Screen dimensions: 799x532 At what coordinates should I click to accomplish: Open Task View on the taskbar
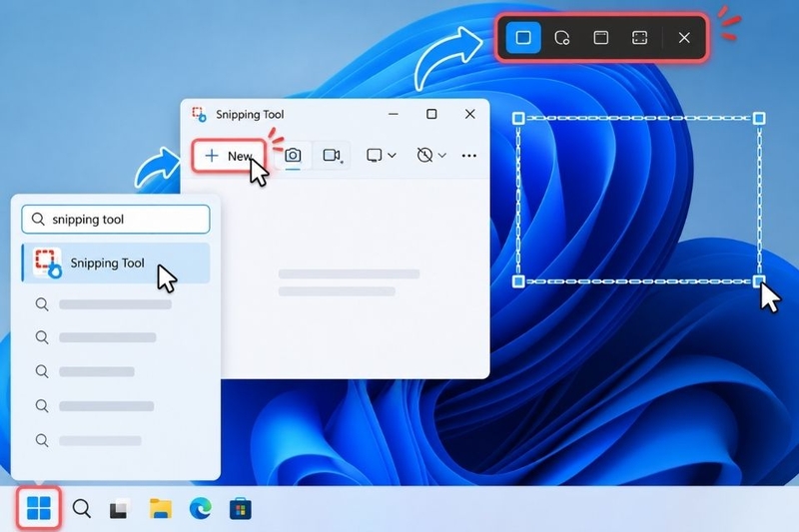pos(120,509)
